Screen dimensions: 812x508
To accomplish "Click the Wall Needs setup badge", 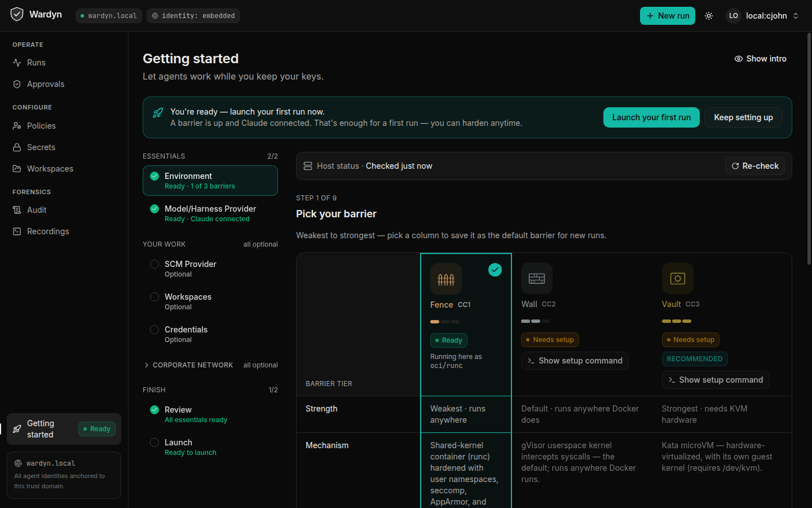I will coord(550,340).
